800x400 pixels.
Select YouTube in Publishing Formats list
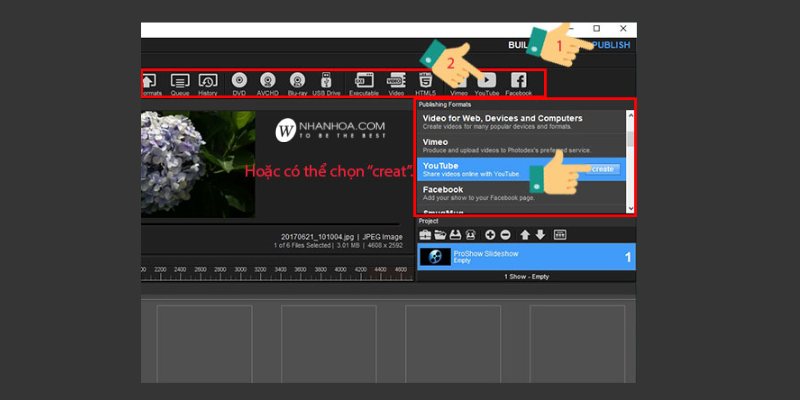[x=521, y=169]
